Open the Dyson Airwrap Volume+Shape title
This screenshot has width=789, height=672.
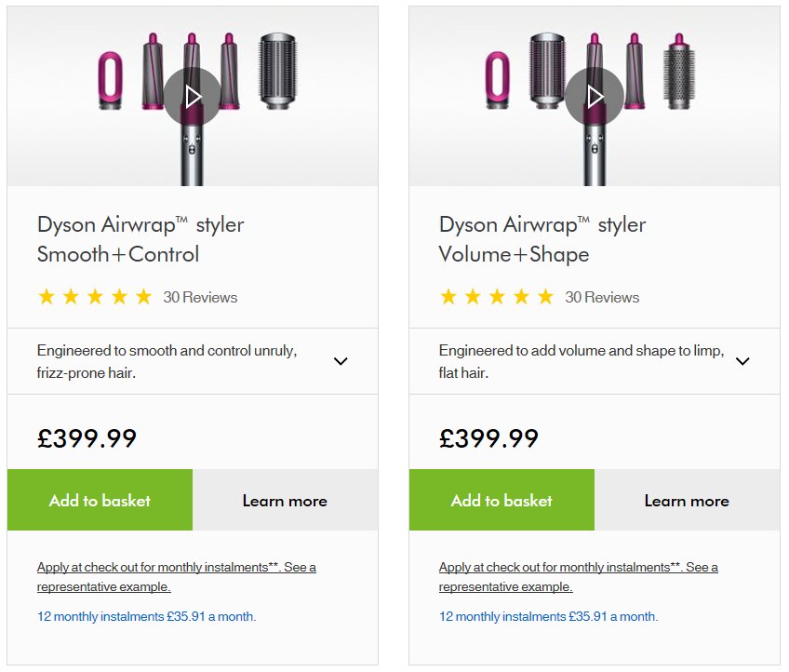[x=542, y=239]
